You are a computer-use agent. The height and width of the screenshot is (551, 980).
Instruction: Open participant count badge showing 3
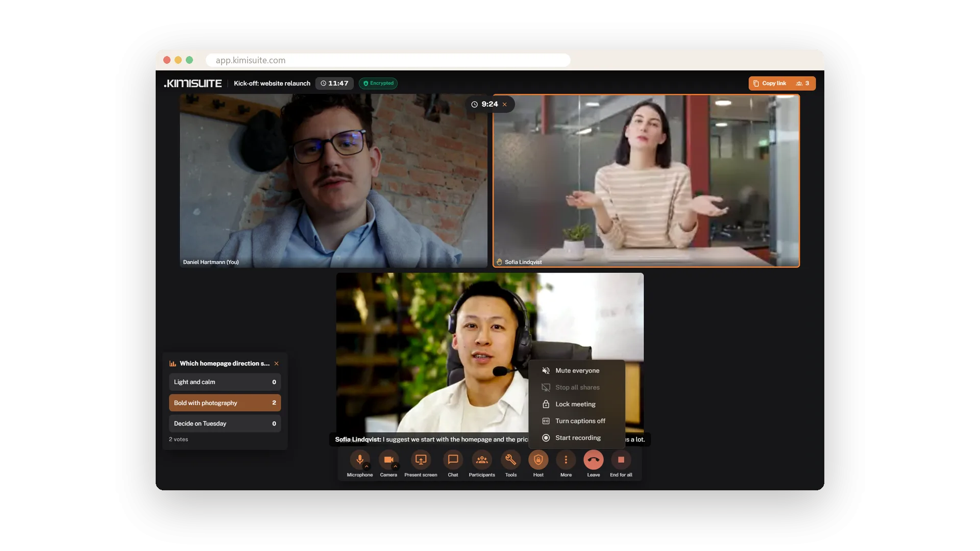pyautogui.click(x=803, y=84)
